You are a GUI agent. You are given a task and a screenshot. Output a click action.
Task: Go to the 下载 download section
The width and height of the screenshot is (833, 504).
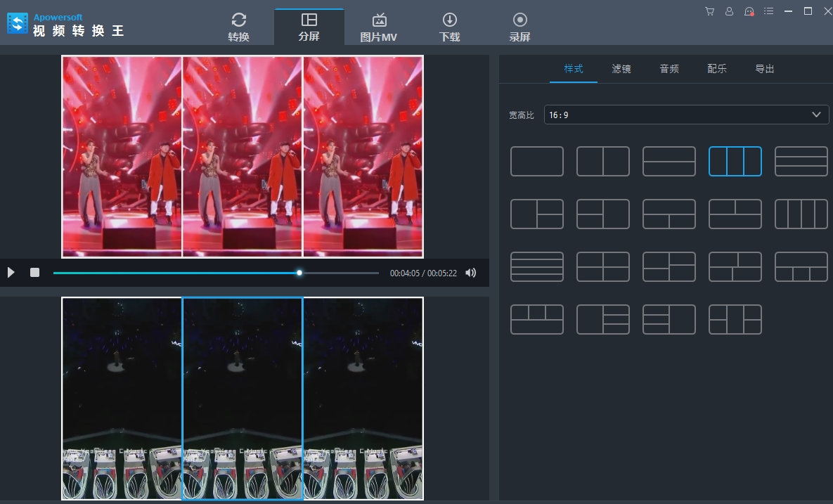[449, 27]
